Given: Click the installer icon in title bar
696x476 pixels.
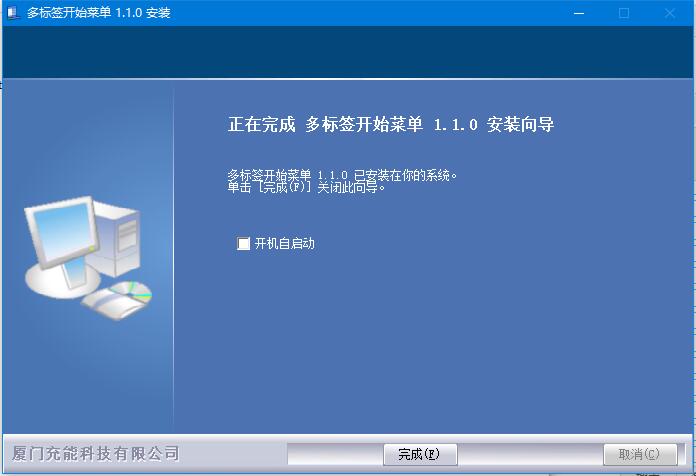Looking at the screenshot, I should pyautogui.click(x=14, y=12).
